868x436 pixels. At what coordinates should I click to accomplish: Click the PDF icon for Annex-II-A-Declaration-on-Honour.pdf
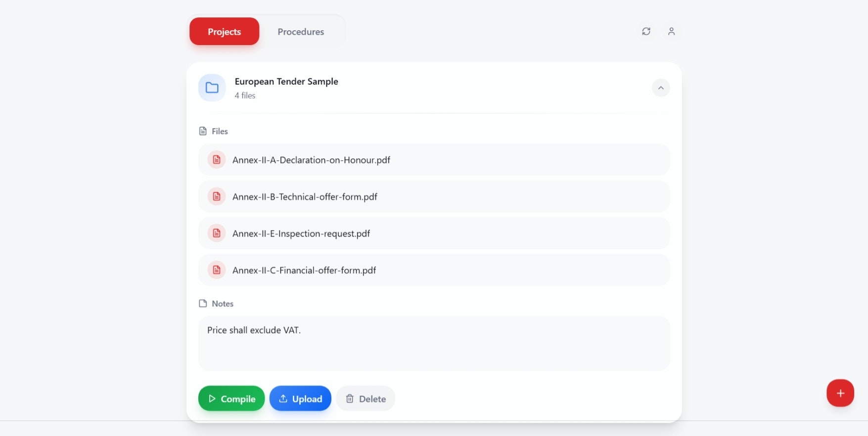tap(217, 159)
